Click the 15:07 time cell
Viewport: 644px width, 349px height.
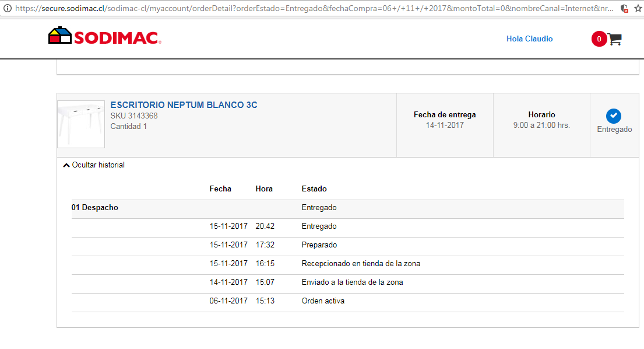tap(265, 282)
